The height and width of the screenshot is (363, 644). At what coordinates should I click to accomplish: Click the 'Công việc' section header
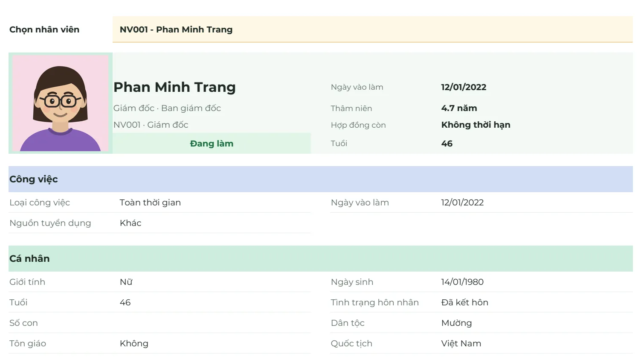point(321,179)
